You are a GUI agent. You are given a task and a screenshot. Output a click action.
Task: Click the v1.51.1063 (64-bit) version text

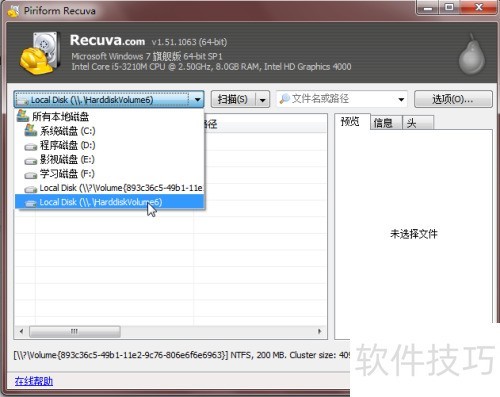pyautogui.click(x=189, y=42)
